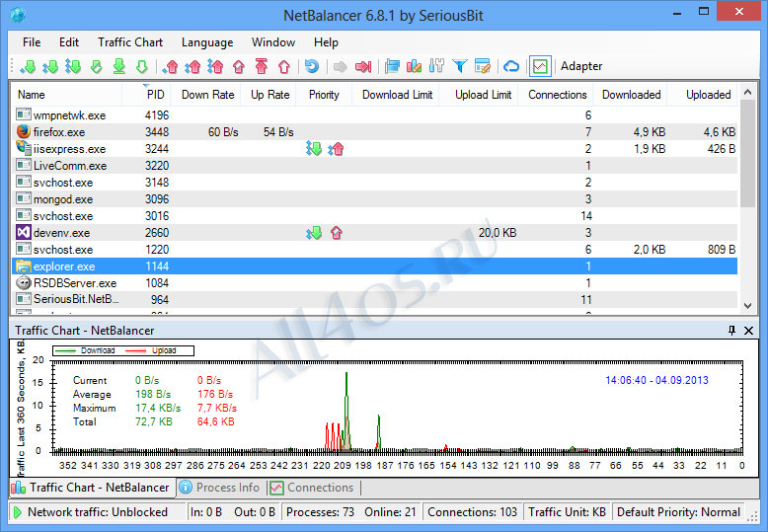This screenshot has height=532, width=768.
Task: Set high upload priority (three-dot red arrow)
Action: click(x=215, y=66)
